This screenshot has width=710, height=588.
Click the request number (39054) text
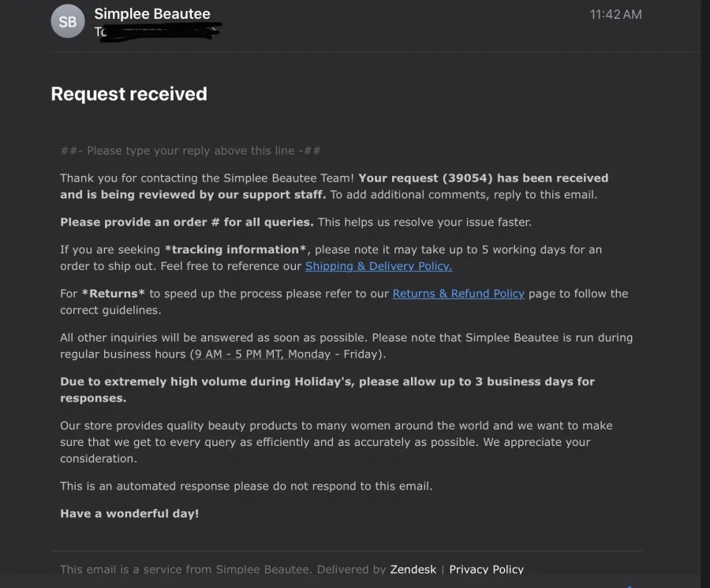coord(467,178)
